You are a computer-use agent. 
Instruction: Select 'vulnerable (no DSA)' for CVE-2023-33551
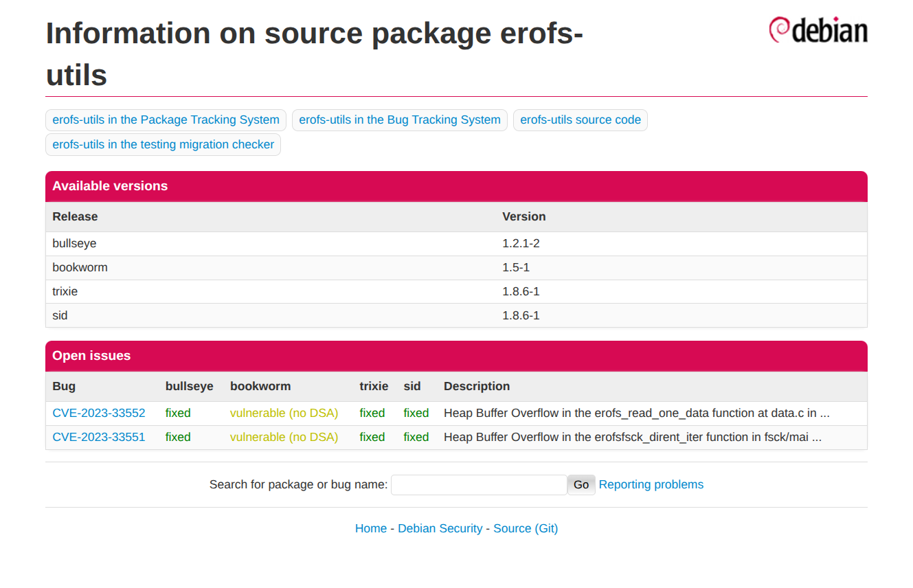(284, 438)
